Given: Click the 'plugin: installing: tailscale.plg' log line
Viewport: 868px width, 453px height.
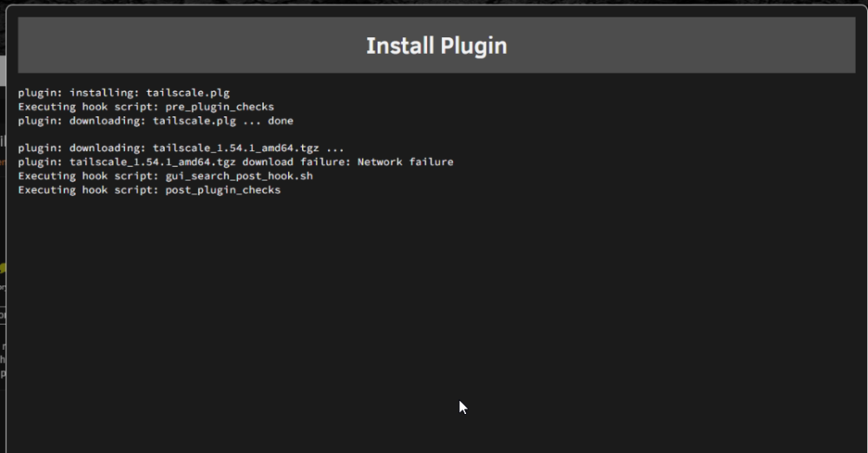Looking at the screenshot, I should (123, 93).
